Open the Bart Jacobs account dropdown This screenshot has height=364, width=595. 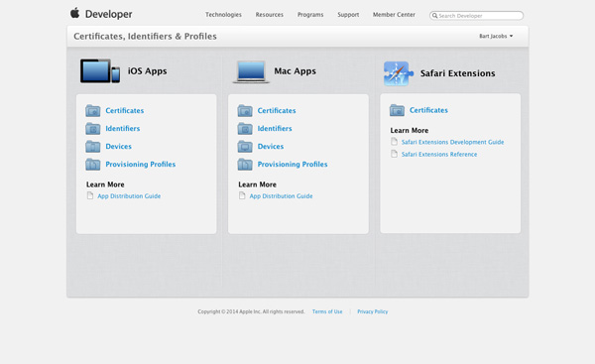tap(496, 36)
